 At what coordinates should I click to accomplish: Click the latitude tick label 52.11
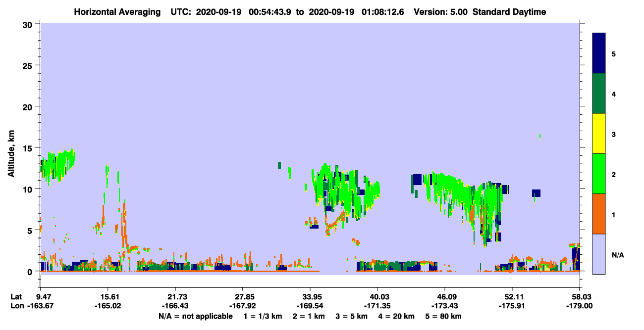pyautogui.click(x=512, y=296)
